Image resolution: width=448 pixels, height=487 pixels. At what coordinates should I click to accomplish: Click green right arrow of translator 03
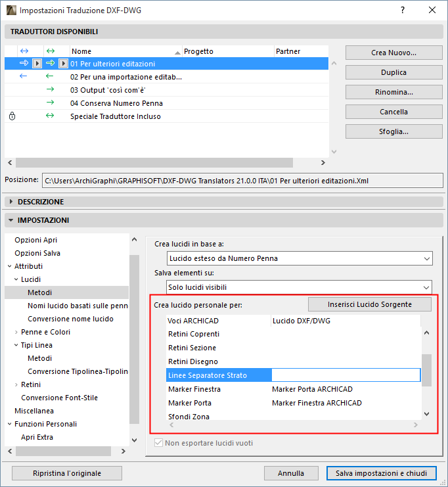pos(50,89)
